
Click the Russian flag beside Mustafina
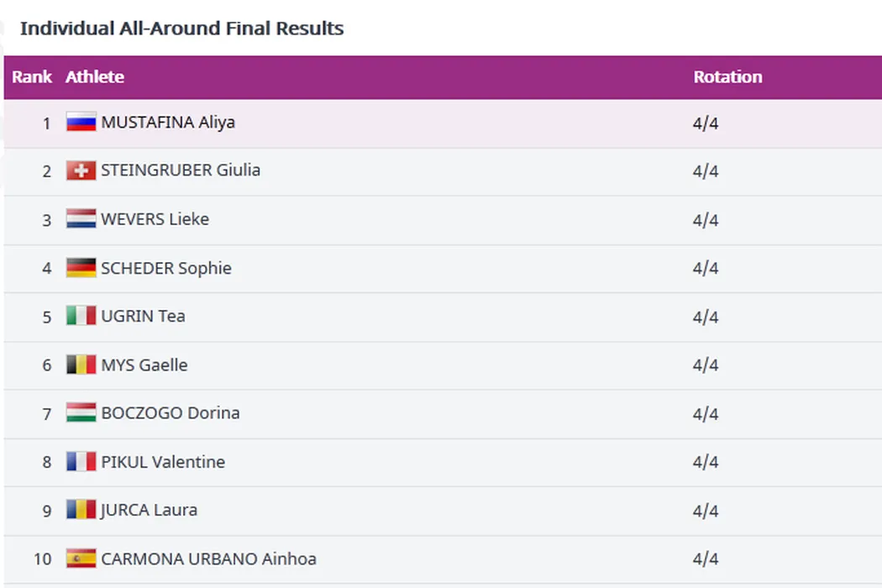point(81,123)
